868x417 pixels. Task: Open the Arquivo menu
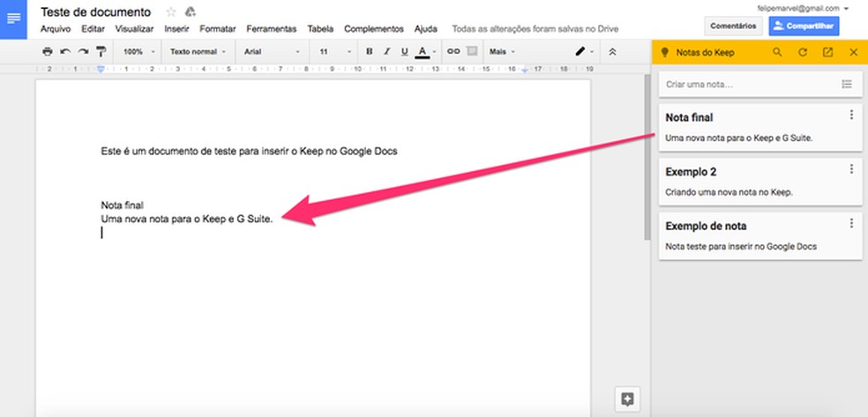point(56,29)
